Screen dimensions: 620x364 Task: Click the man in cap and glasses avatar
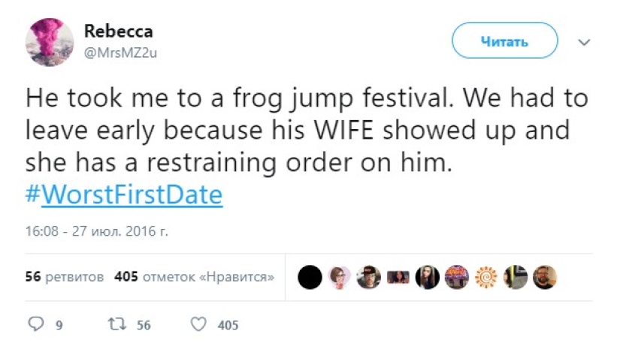click(369, 278)
